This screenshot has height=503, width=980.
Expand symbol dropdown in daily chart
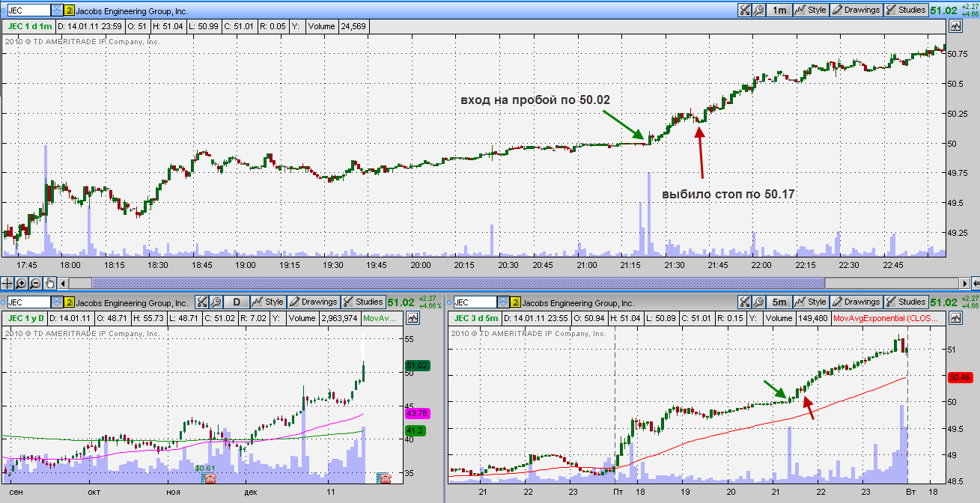58,302
